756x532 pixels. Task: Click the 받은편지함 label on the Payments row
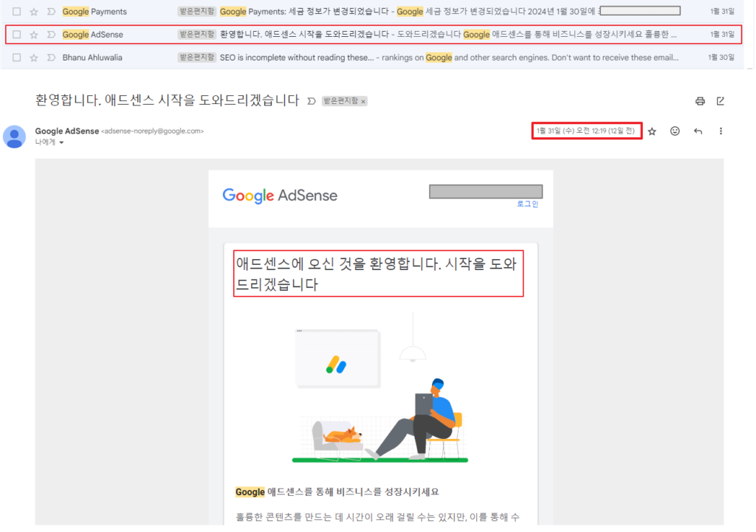(196, 12)
